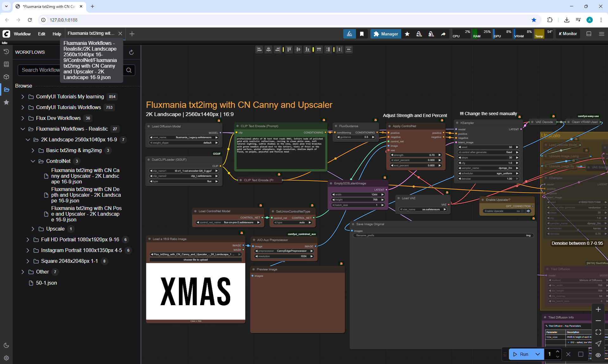Image resolution: width=608 pixels, height=364 pixels.
Task: Open the Workflow menu
Action: point(22,34)
